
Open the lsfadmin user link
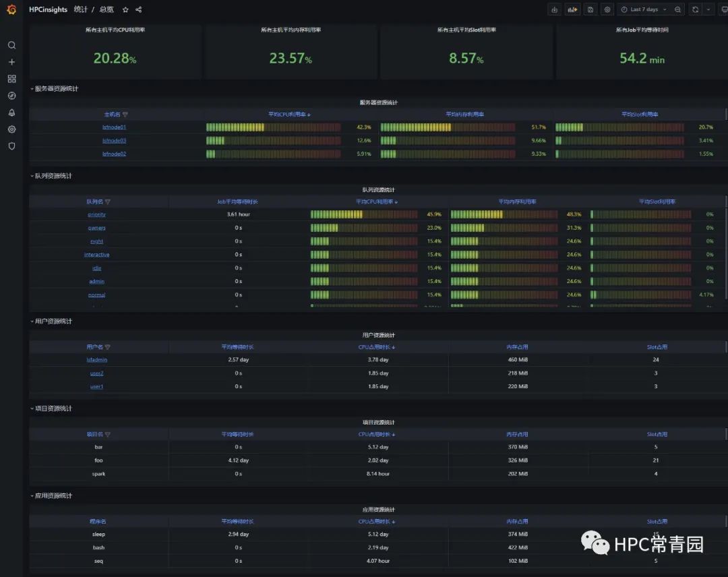pos(96,360)
